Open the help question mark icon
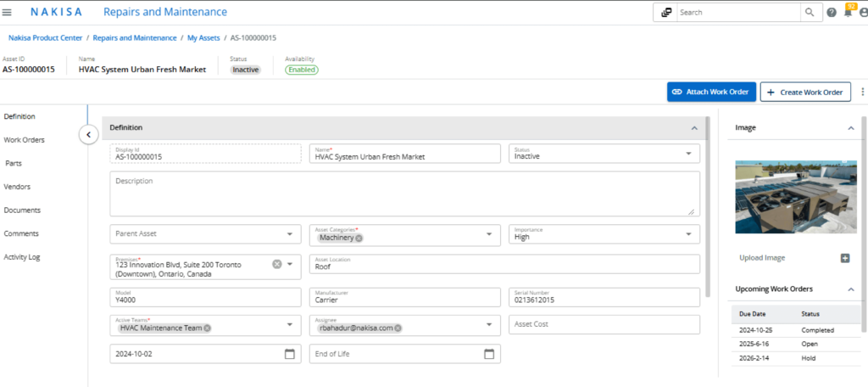 pyautogui.click(x=832, y=13)
